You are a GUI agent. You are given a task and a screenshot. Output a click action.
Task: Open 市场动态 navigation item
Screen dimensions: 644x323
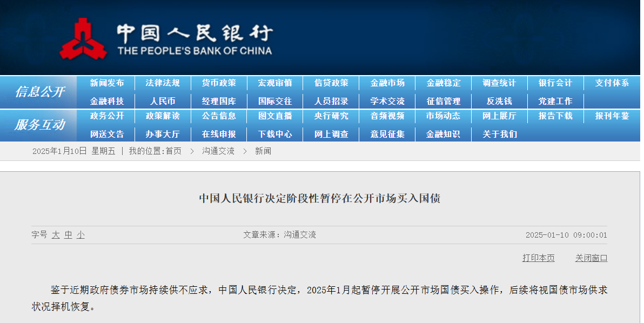[444, 116]
